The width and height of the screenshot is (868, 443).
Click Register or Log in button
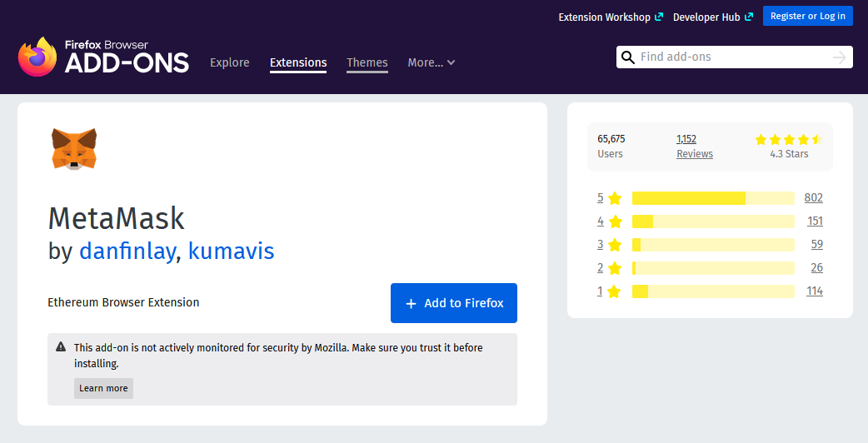click(808, 16)
